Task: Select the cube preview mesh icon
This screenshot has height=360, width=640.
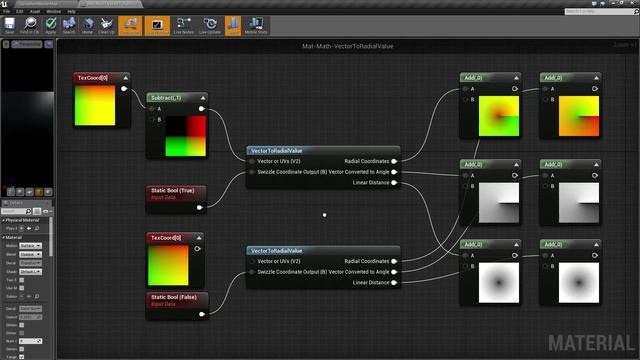Action: [x=39, y=191]
